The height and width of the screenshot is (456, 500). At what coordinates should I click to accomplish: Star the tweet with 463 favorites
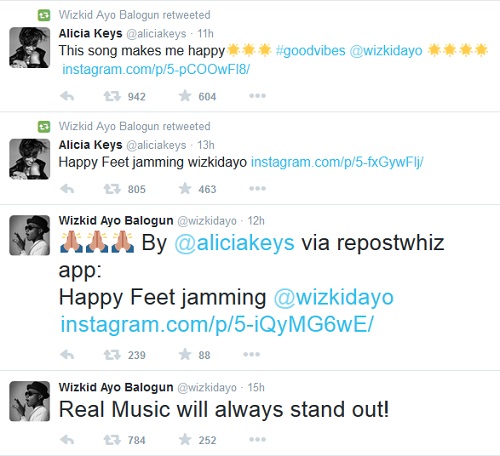(x=185, y=189)
